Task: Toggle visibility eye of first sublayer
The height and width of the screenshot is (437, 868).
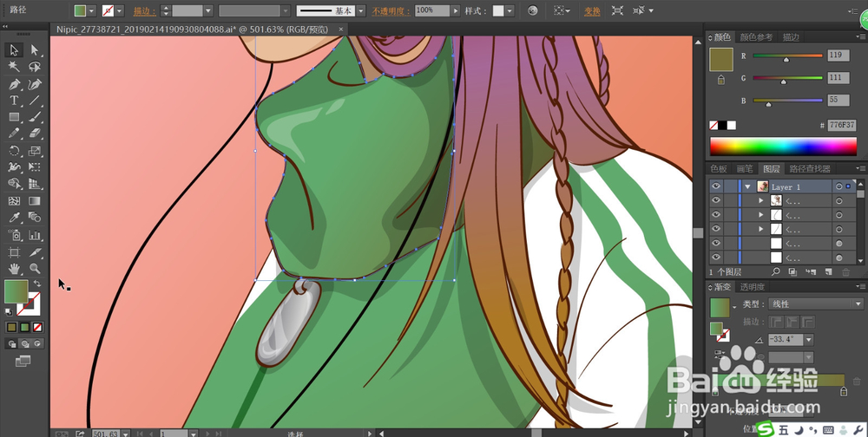Action: tap(716, 200)
